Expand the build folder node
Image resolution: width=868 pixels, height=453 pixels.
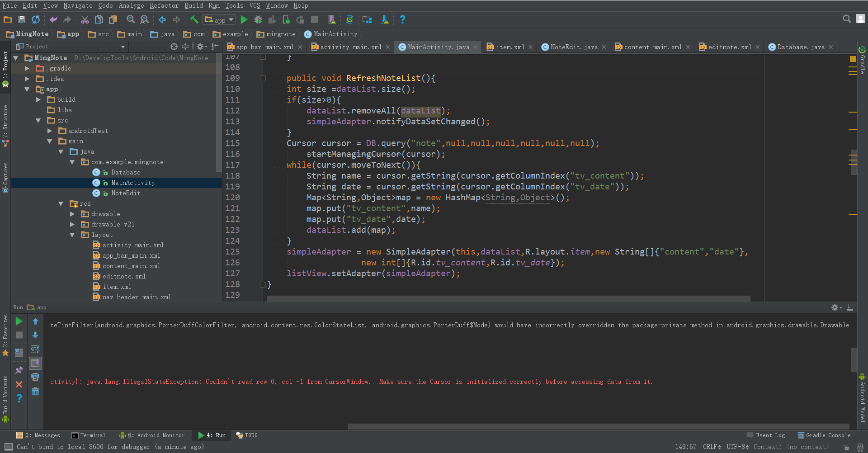pos(38,99)
